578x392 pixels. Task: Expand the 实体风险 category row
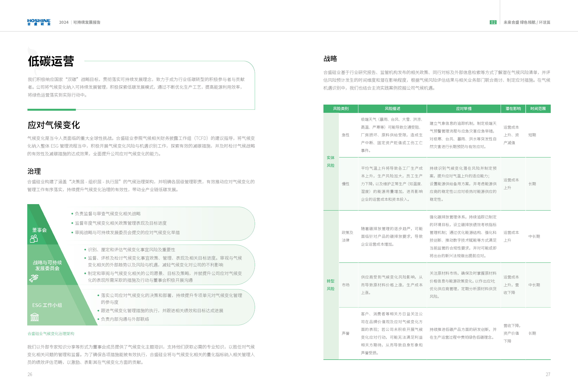[331, 162]
